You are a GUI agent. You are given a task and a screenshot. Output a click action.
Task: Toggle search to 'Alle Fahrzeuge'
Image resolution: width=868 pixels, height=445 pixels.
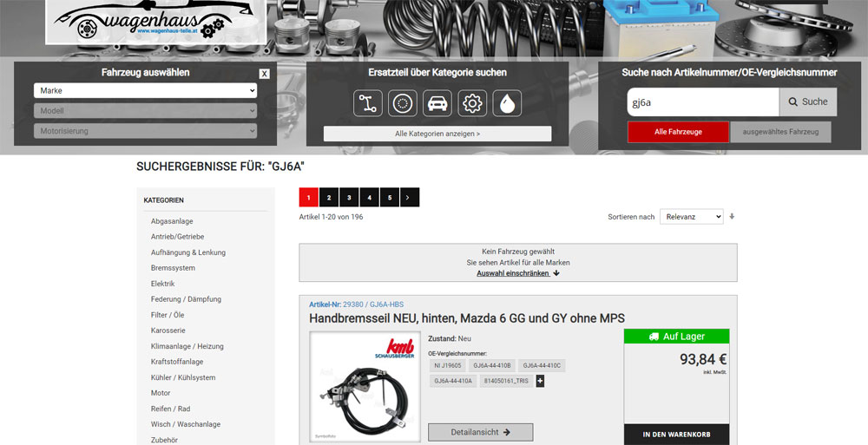click(x=678, y=132)
